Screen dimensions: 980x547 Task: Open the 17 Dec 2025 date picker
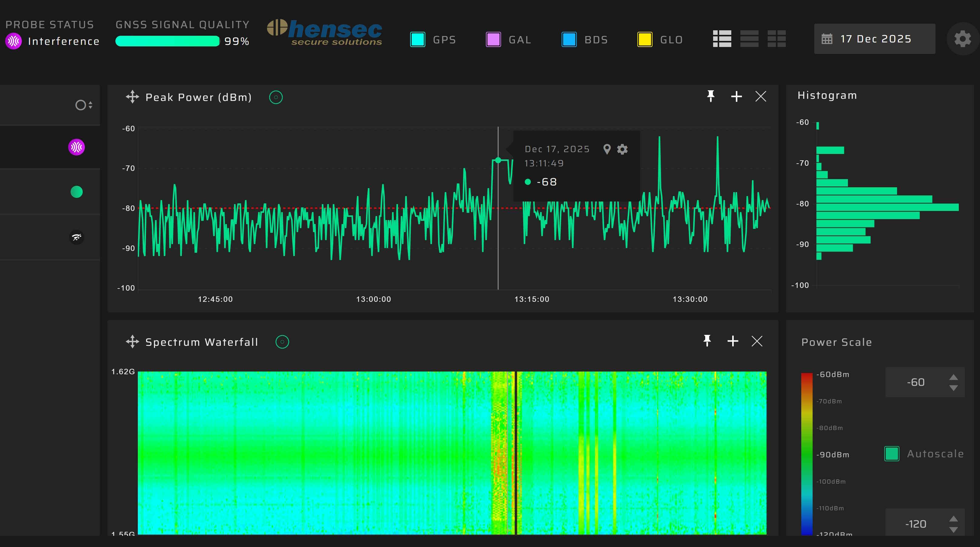pyautogui.click(x=874, y=39)
